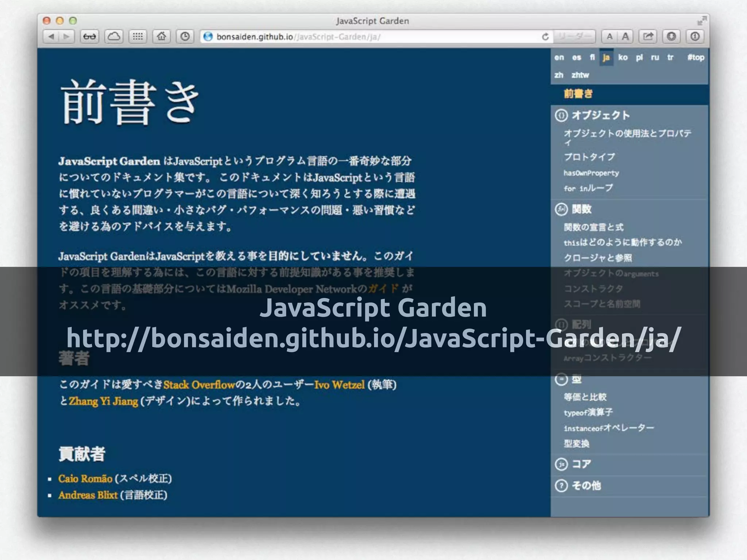Open クロージャと参照 sidebar link
The width and height of the screenshot is (747, 560).
click(598, 258)
